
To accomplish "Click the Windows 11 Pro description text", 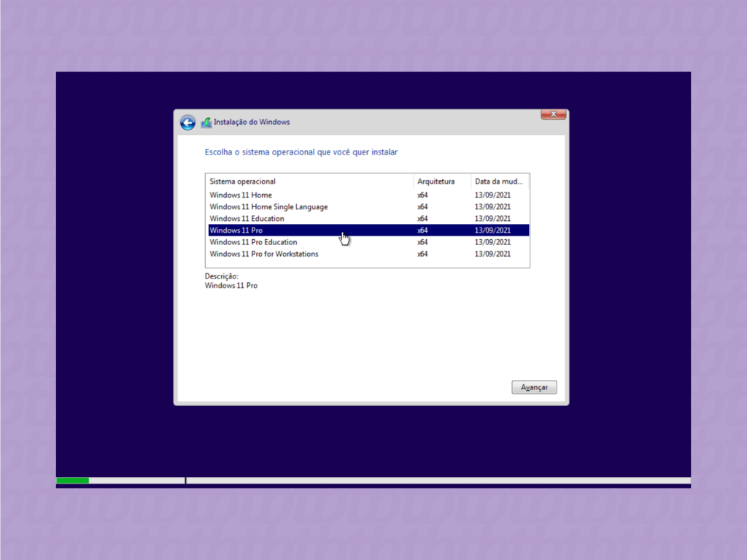I will 231,286.
